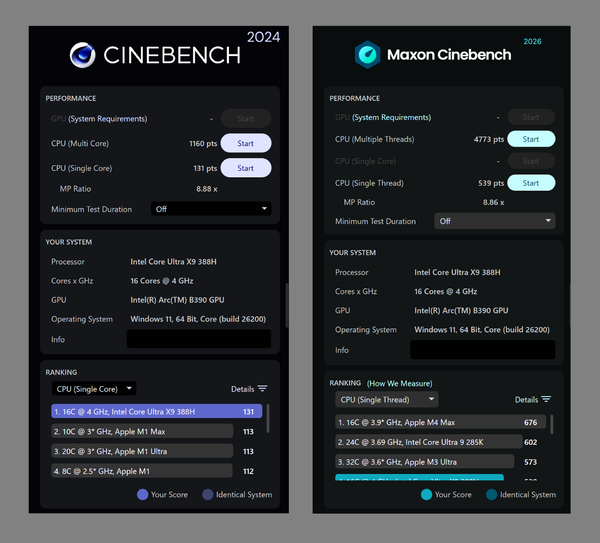Viewport: 600px width, 543px height.
Task: Click the Details link in Cinebench 2024 ranking
Action: point(243,389)
